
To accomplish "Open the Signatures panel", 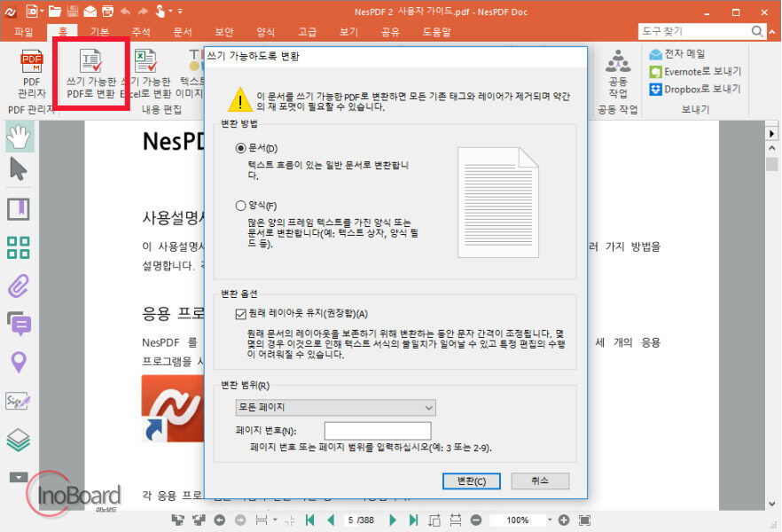I will pos(18,401).
